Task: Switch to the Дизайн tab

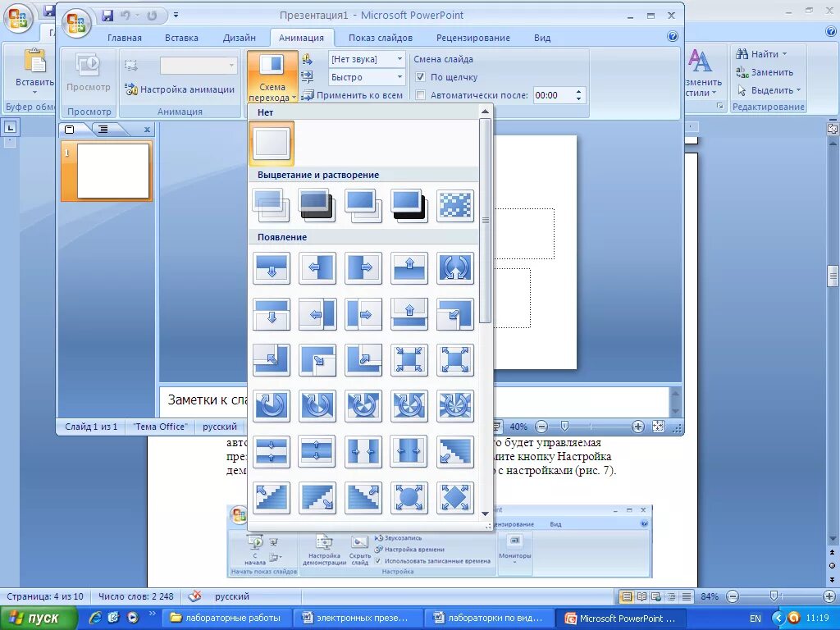Action: [x=239, y=38]
